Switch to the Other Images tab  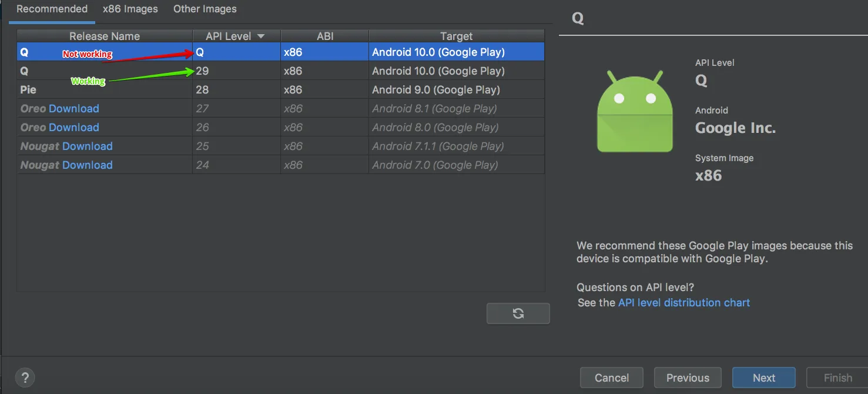[205, 9]
